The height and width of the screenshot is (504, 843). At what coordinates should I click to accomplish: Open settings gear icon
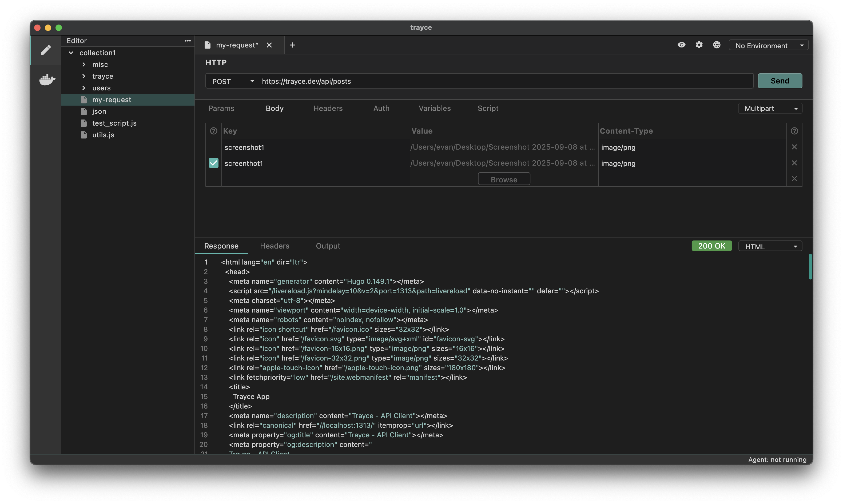click(699, 45)
